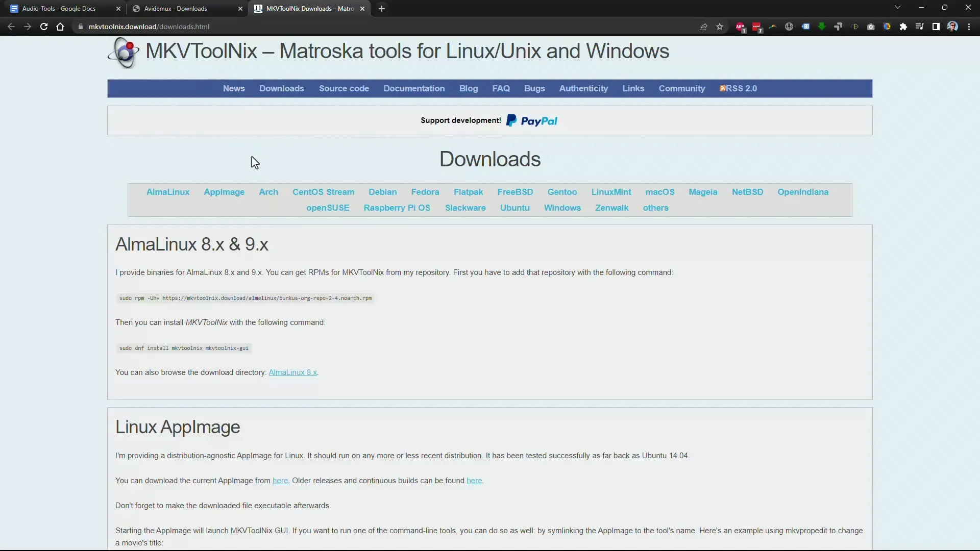
Task: Close the Avidemux Downloads tab
Action: click(240, 9)
